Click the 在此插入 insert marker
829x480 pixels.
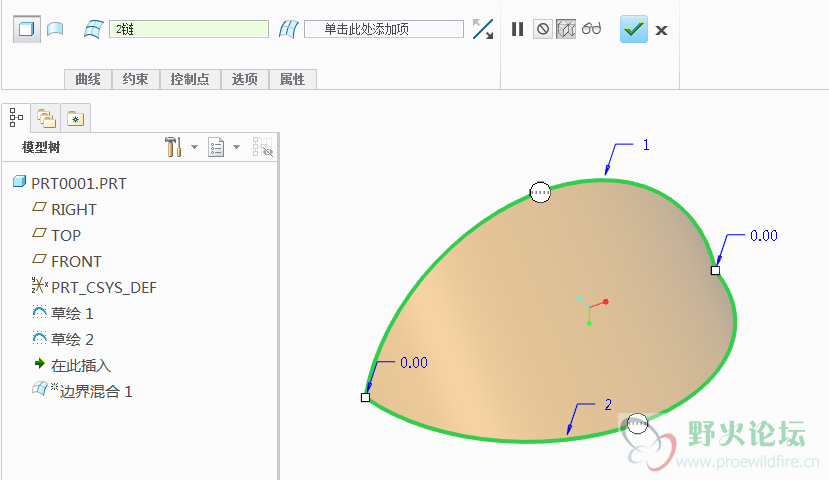coord(80,365)
